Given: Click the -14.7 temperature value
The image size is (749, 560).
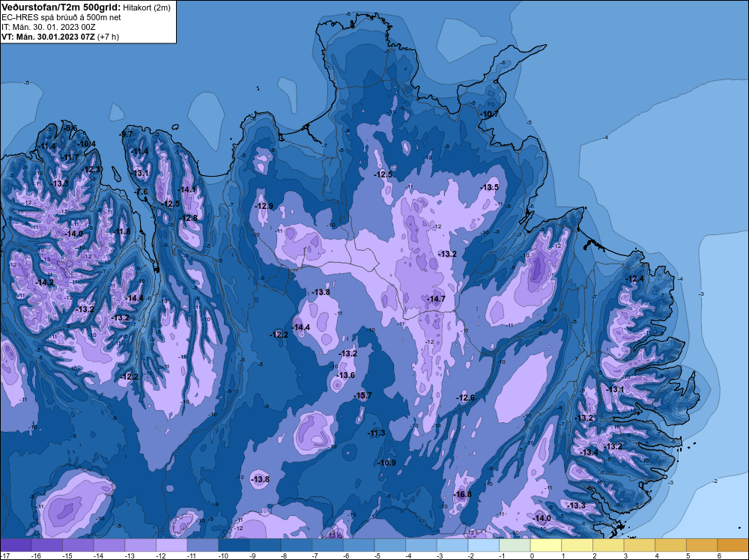Looking at the screenshot, I should click(436, 299).
